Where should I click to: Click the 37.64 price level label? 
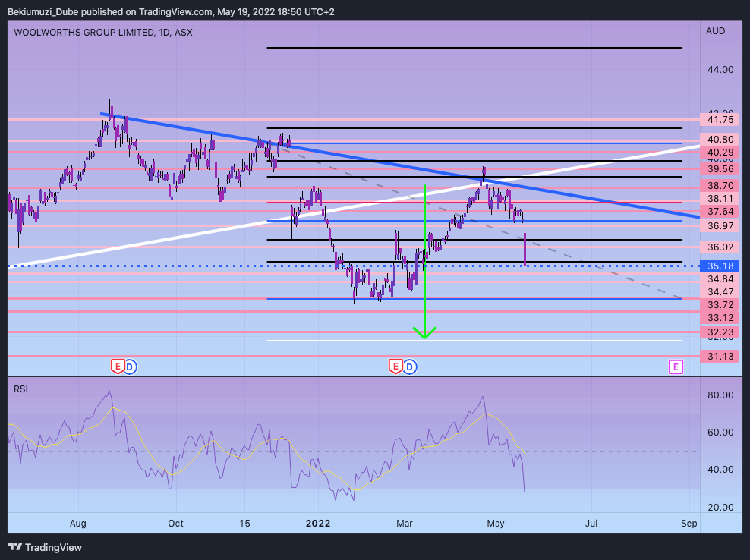(x=720, y=212)
